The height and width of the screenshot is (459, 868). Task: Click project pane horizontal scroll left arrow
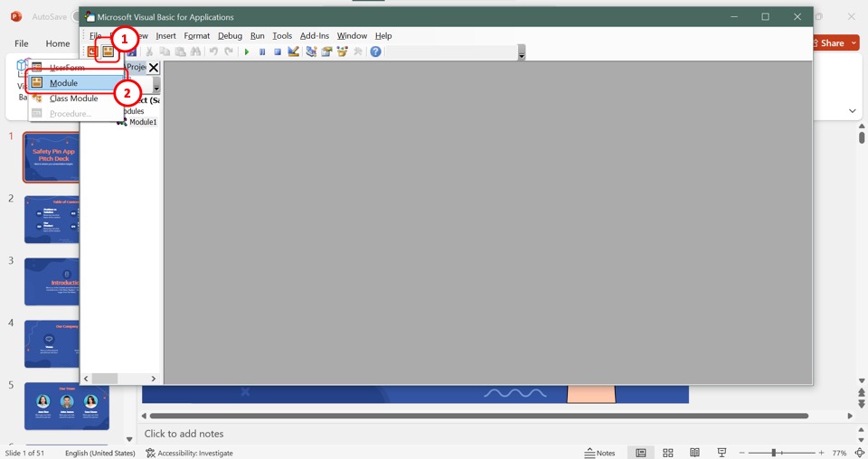pos(86,379)
